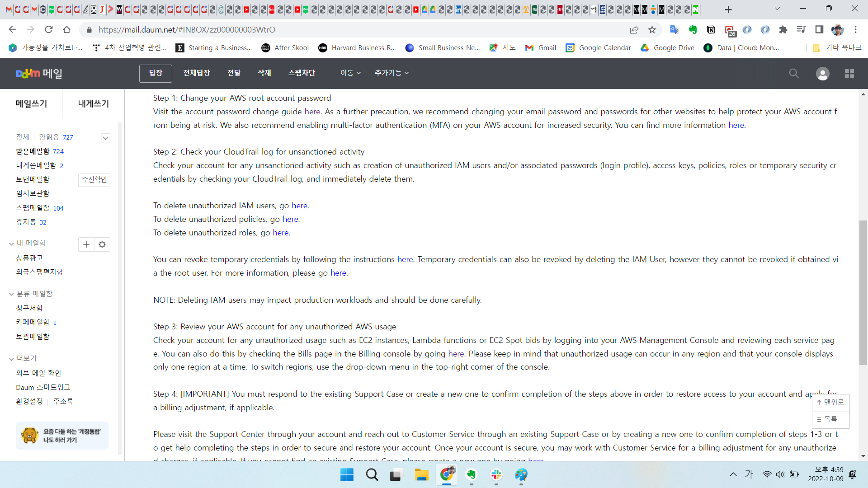Open 'here' link for deleting unauthorized IAM users

300,206
